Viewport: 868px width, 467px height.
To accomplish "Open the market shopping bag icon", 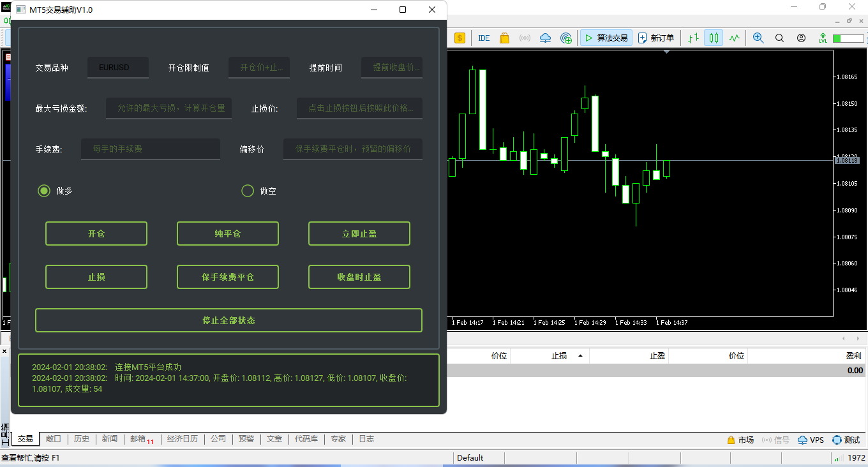I will (504, 38).
